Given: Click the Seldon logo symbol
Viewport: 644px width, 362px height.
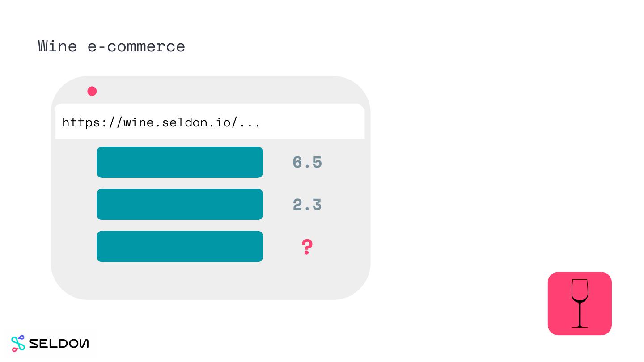Looking at the screenshot, I should 18,343.
